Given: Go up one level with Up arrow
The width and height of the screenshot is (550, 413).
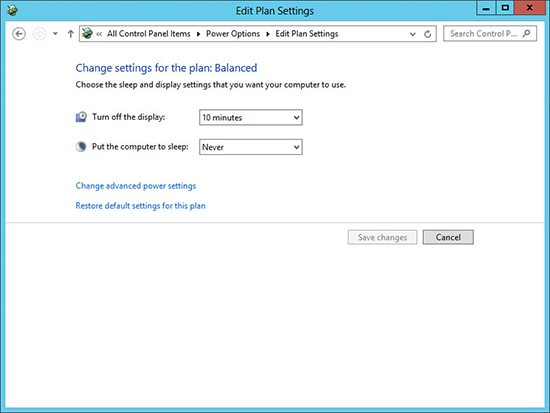Looking at the screenshot, I should click(x=71, y=34).
